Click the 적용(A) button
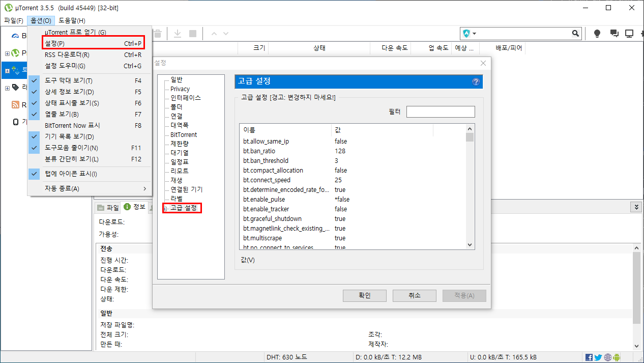Screen dimensions: 644x363 click(464, 296)
